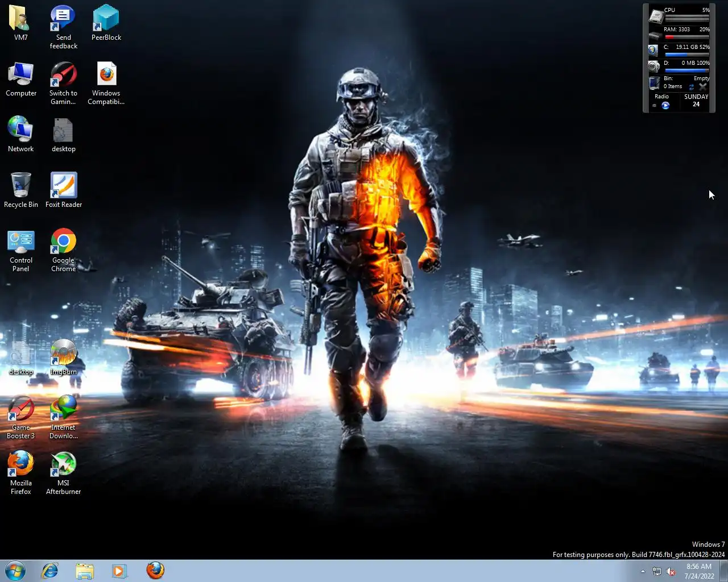Open the D: drive icon in the gadget
The image size is (728, 582).
coord(653,66)
